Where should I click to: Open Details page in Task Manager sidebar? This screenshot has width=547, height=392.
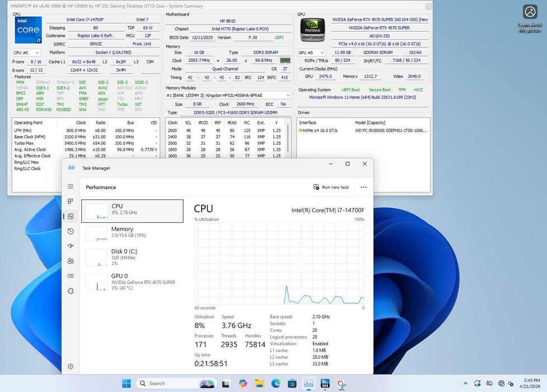coord(71,276)
